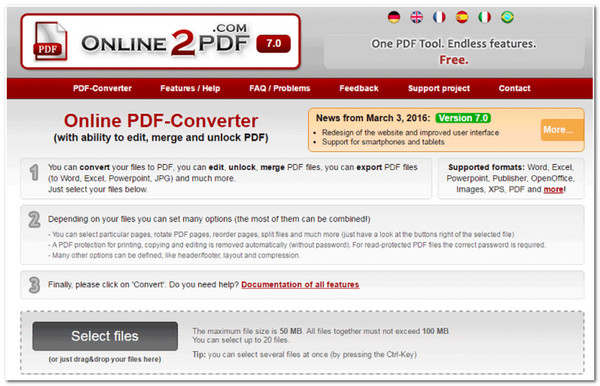Click 'A PDF protection for printing' note
Viewport: 600px width, 386px height.
297,245
